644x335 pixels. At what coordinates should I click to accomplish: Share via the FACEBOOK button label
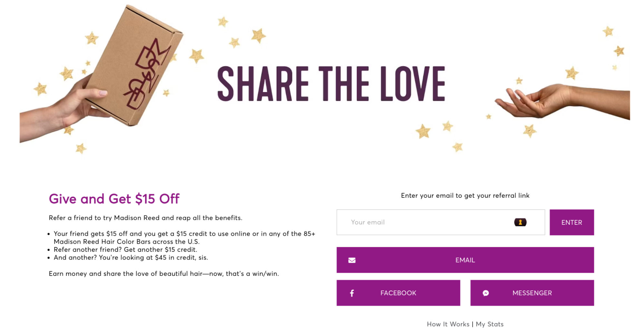[398, 293]
